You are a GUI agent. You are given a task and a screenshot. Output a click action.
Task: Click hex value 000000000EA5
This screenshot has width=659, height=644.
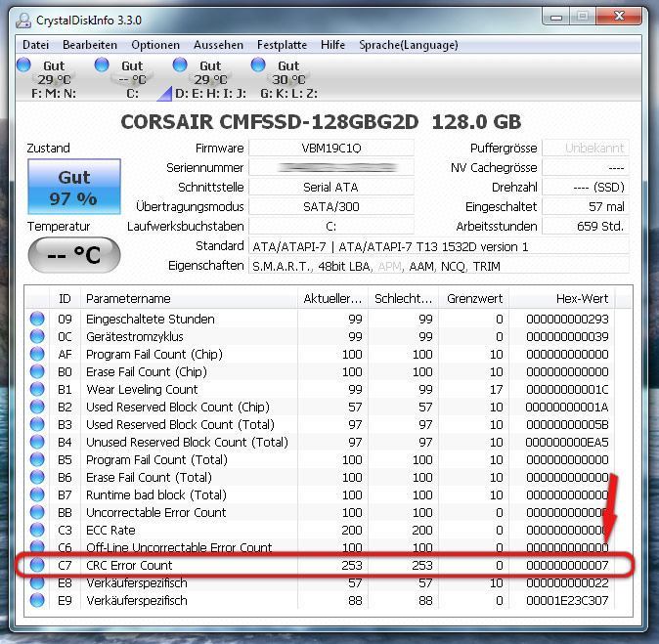click(x=567, y=442)
